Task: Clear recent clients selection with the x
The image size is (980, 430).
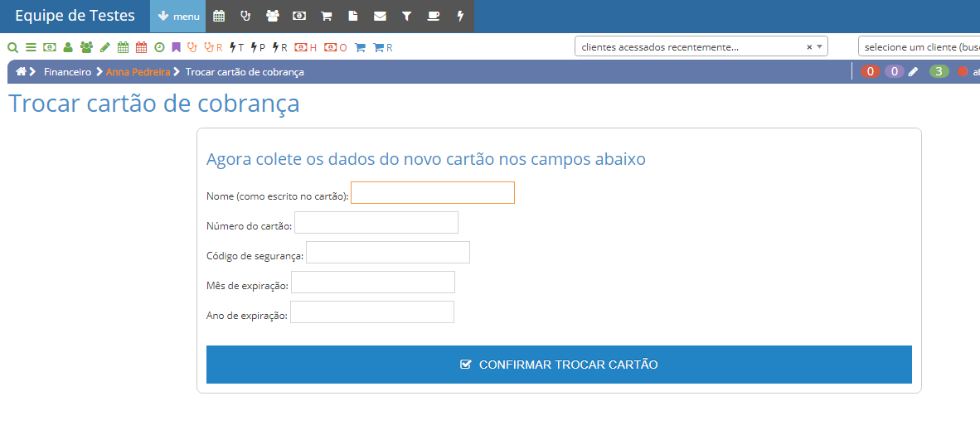Action: pos(809,47)
